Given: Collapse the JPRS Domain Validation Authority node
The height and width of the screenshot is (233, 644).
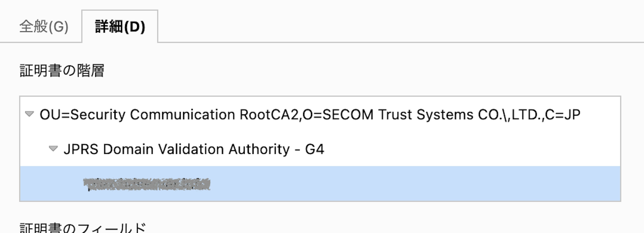Looking at the screenshot, I should [53, 149].
